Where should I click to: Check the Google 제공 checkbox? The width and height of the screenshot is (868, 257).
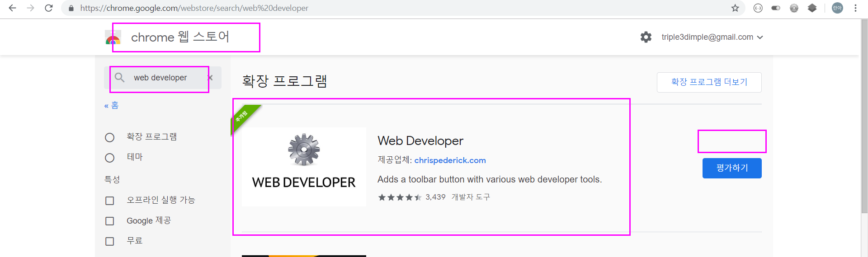(x=109, y=221)
